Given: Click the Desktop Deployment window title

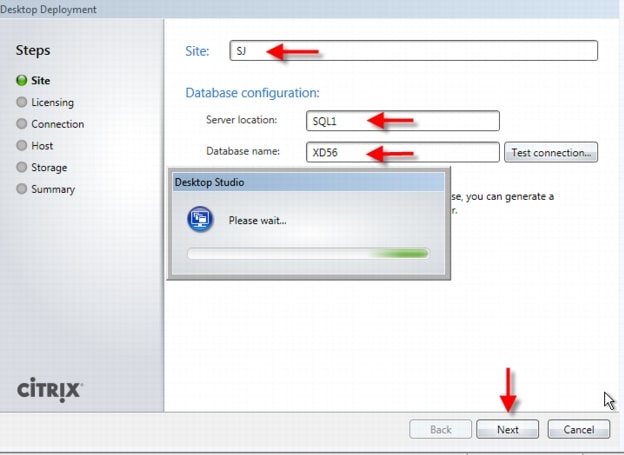Looking at the screenshot, I should tap(48, 9).
